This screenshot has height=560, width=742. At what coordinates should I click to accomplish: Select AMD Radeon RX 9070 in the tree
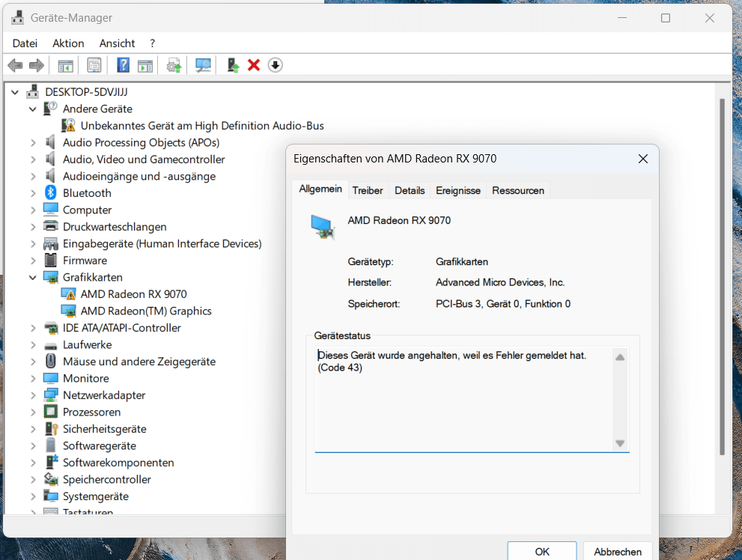133,294
